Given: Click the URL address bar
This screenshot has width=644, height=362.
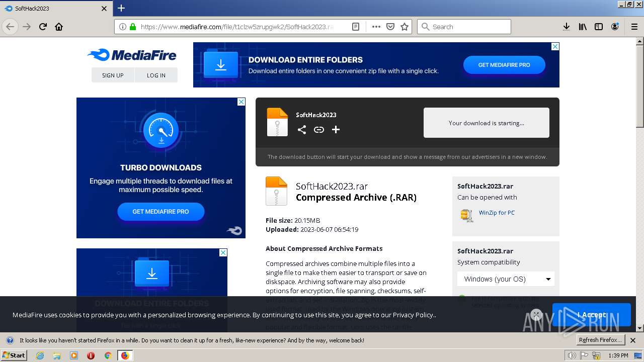Looking at the screenshot, I should pos(236,27).
